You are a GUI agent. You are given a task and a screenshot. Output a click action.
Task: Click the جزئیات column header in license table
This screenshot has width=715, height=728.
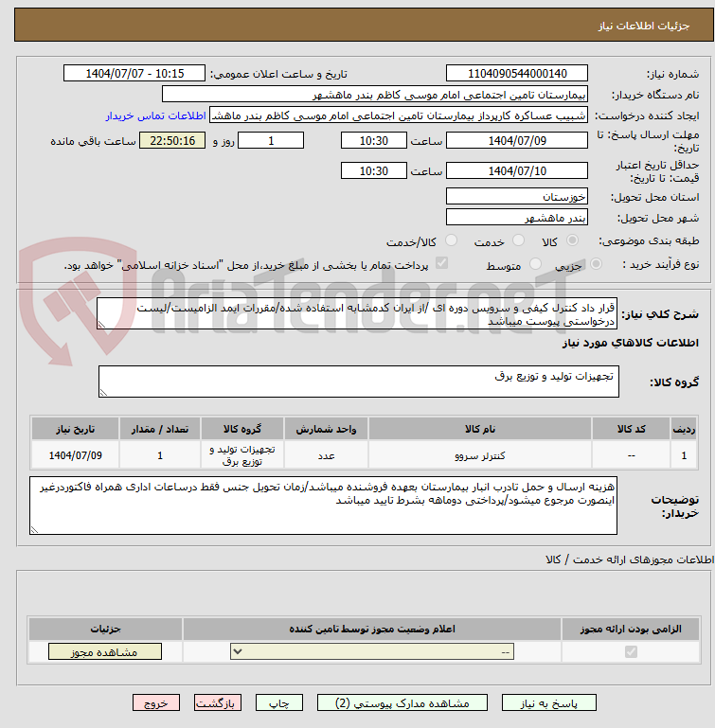[105, 630]
